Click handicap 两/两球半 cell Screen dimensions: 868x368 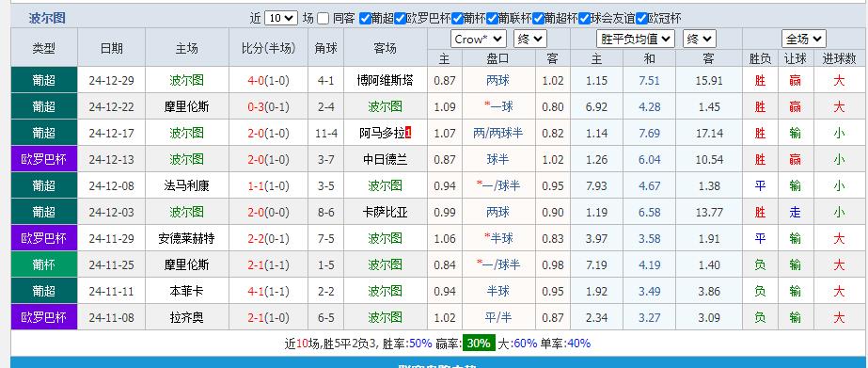click(498, 133)
